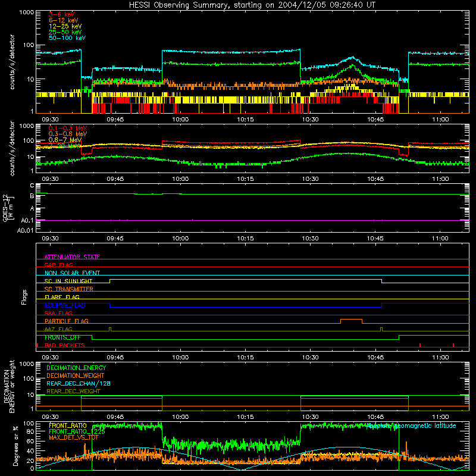Image resolution: width=476 pixels, height=476 pixels.
Task: Click the 09:45 tick label under the keV panel
Action: [115, 120]
